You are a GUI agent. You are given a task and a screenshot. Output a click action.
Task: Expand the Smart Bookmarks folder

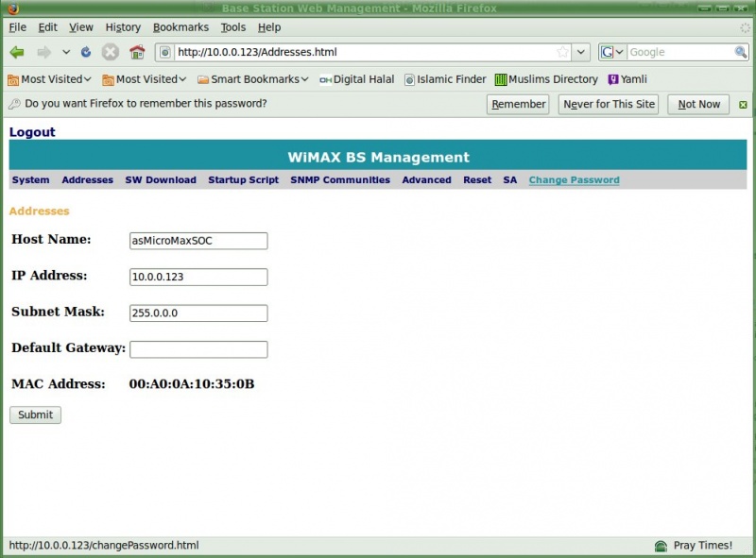click(252, 79)
